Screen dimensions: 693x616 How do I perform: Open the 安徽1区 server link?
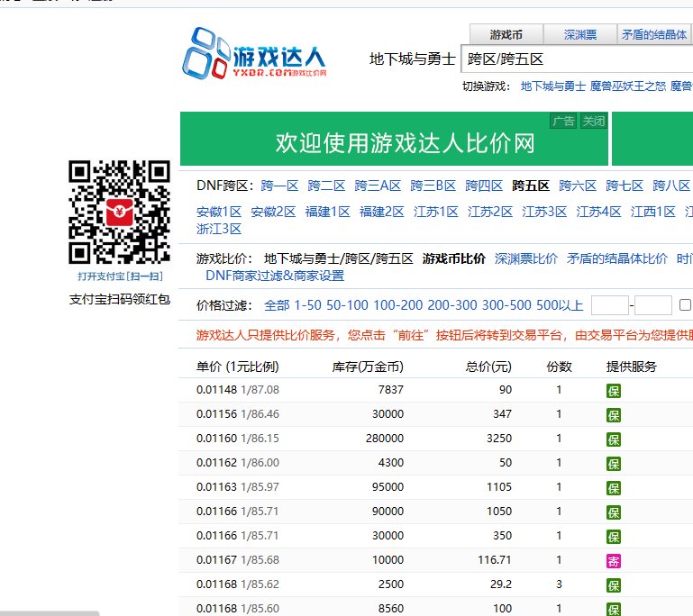[x=219, y=212]
